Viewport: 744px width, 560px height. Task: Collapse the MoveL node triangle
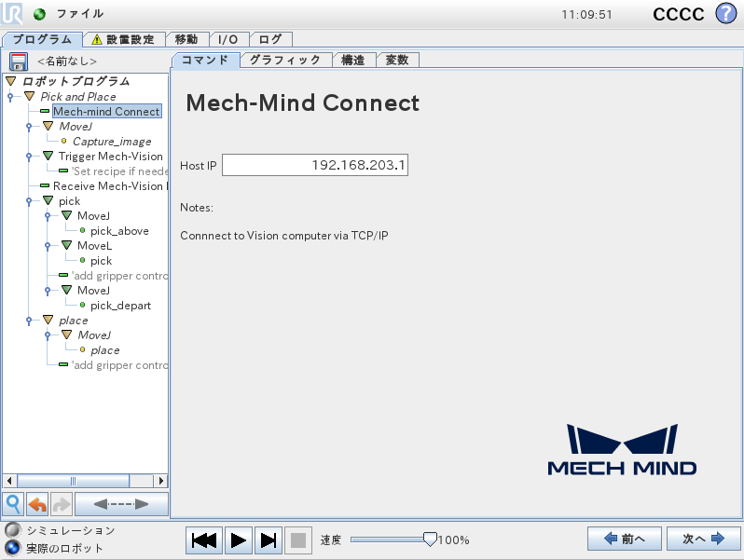[67, 246]
